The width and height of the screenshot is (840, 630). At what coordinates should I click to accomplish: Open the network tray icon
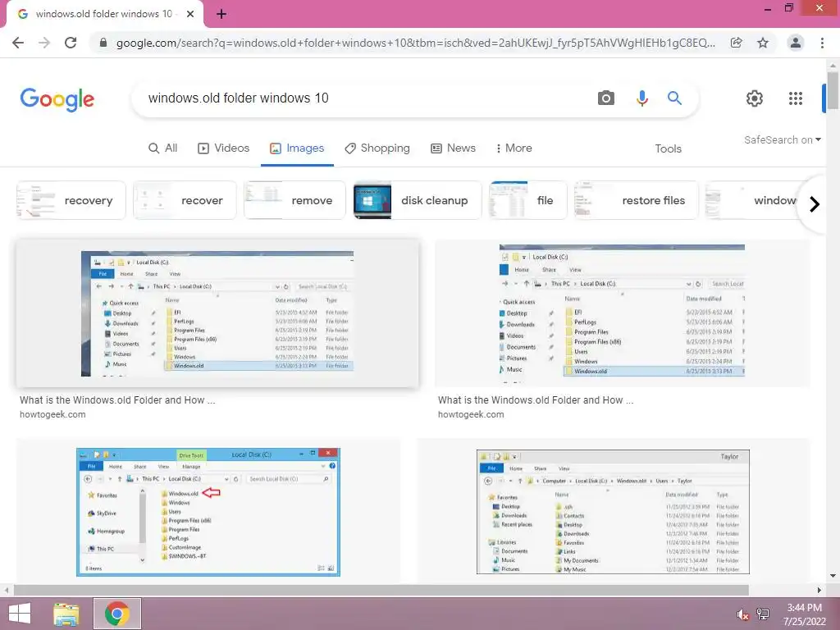pos(763,614)
